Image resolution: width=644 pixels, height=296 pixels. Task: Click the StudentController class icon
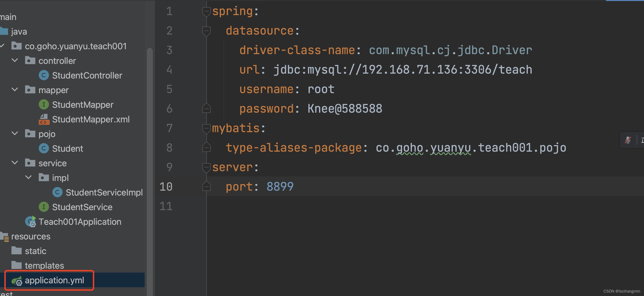[44, 75]
